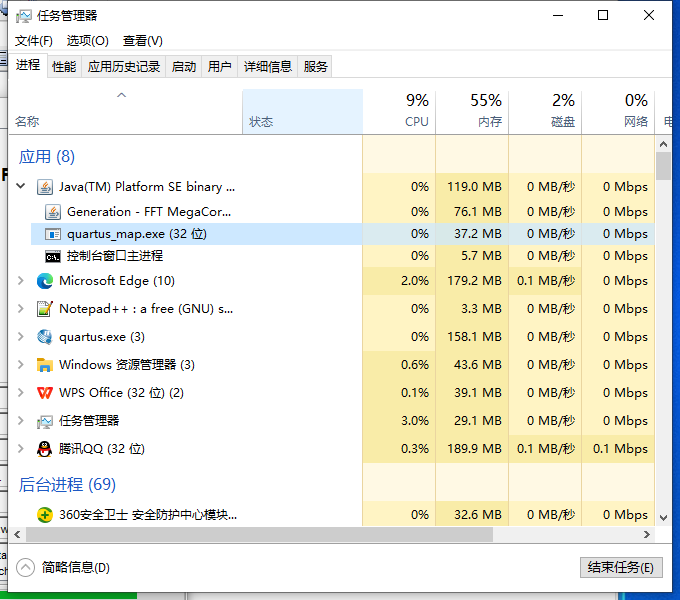Expand the 任务管理器 process group
The width and height of the screenshot is (680, 600).
[20, 421]
